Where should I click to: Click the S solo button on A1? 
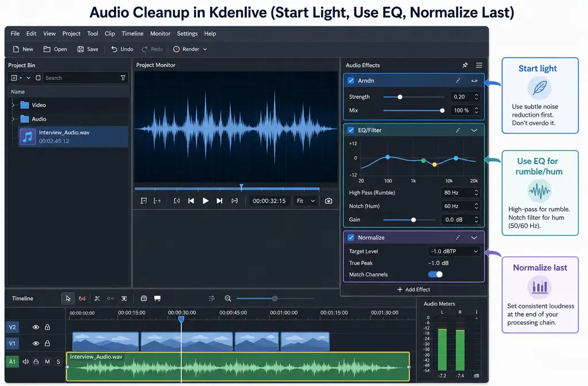[x=58, y=362]
